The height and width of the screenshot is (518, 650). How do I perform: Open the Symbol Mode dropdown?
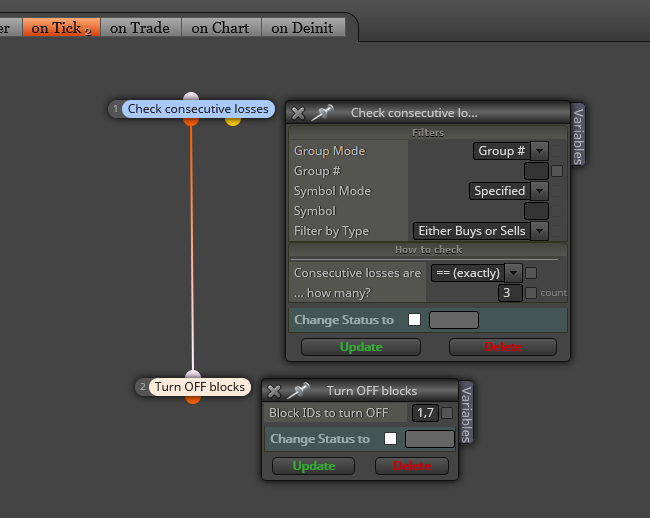click(x=509, y=191)
